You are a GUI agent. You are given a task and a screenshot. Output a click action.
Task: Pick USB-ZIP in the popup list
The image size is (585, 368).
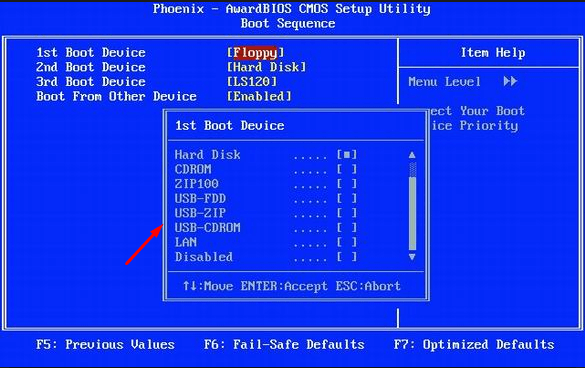347,213
